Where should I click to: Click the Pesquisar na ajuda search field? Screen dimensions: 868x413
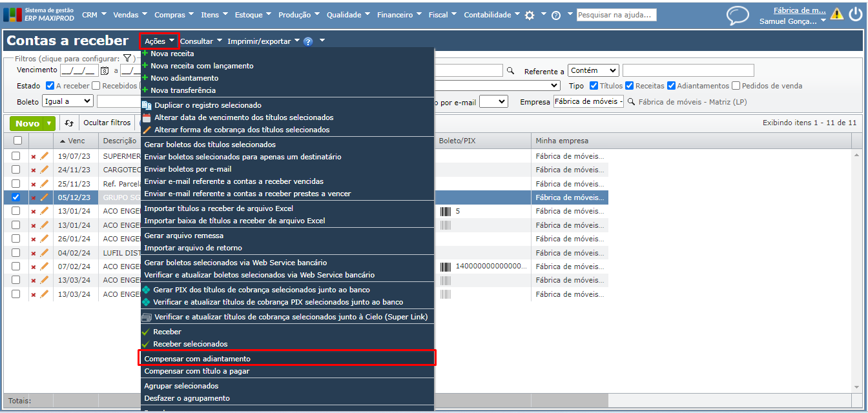pyautogui.click(x=616, y=15)
